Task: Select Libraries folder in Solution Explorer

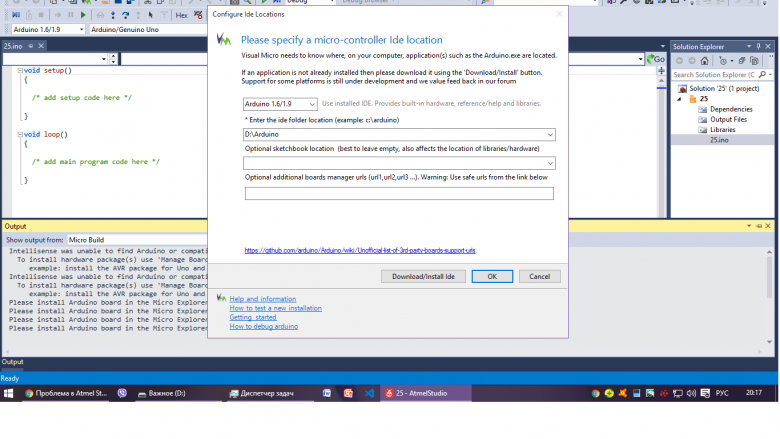Action: (x=722, y=130)
